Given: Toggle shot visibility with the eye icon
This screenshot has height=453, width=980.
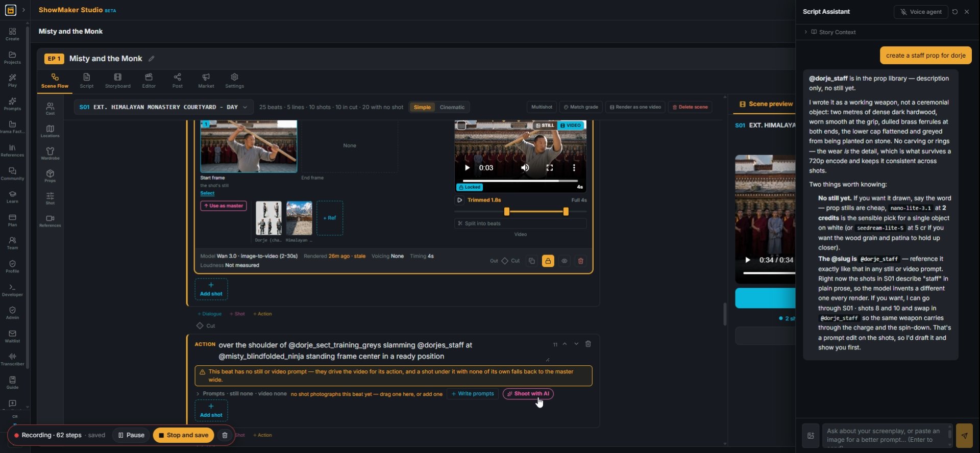Looking at the screenshot, I should [564, 261].
